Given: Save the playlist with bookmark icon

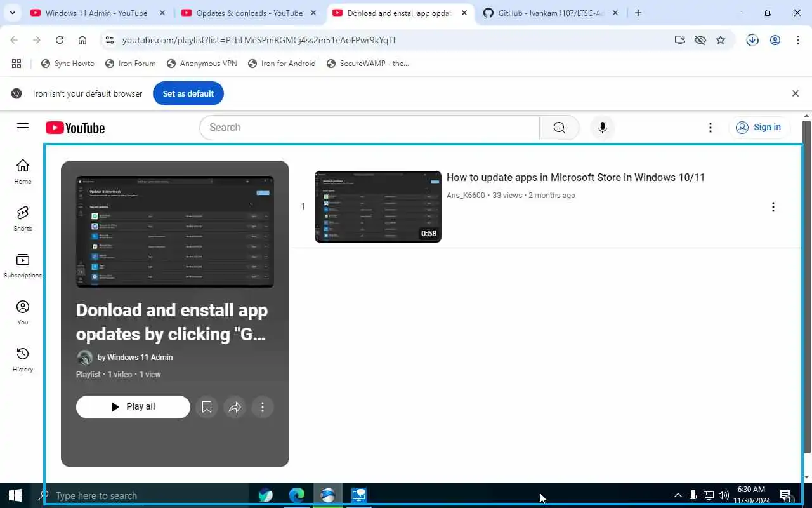Looking at the screenshot, I should [x=207, y=407].
